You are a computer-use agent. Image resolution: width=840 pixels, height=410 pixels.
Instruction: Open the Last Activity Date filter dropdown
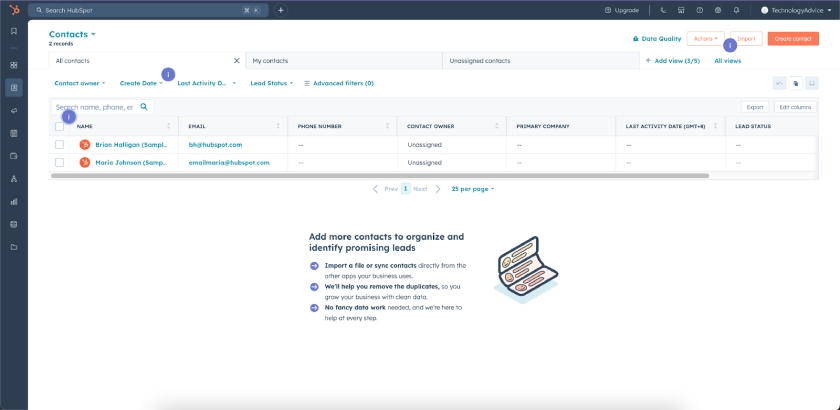click(207, 83)
